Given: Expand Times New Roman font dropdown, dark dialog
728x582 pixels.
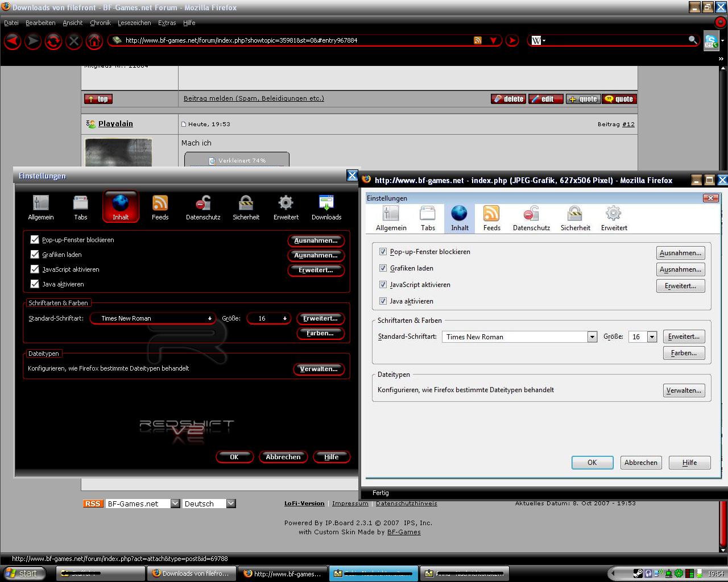Looking at the screenshot, I should click(210, 318).
